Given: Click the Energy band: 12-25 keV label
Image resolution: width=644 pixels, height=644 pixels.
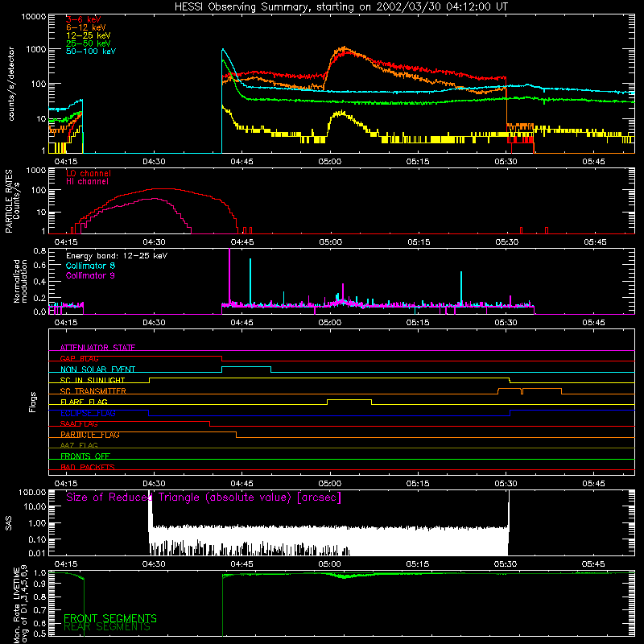Looking at the screenshot, I should coord(117,256).
